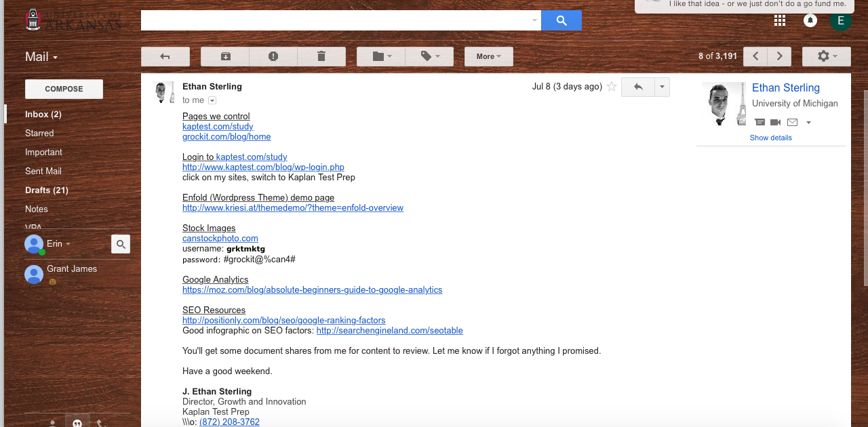Report this email as spam
This screenshot has height=427, width=868.
tap(273, 56)
